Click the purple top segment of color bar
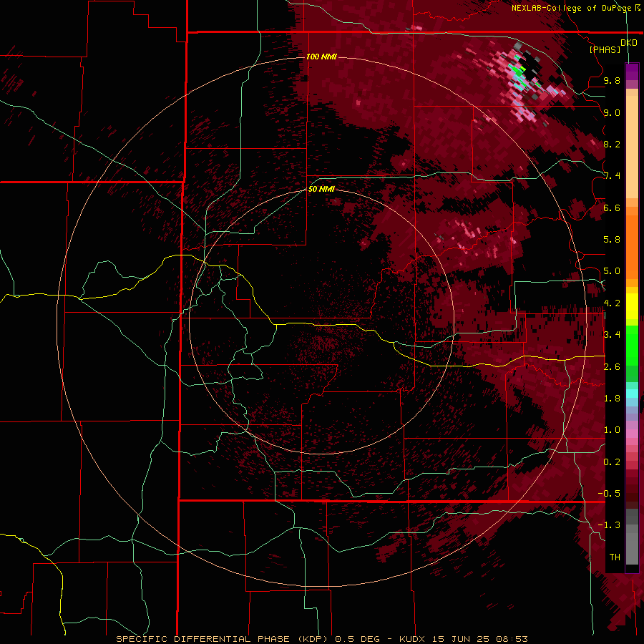 click(x=632, y=72)
